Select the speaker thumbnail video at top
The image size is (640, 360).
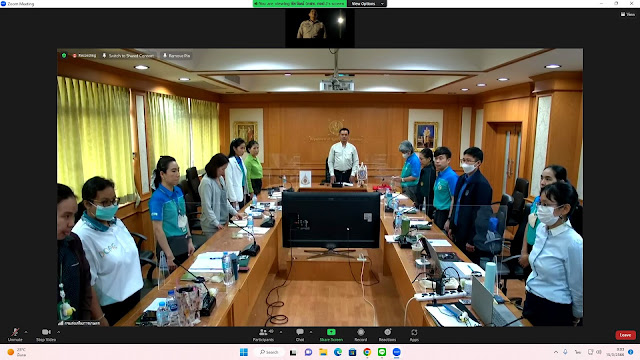click(320, 27)
